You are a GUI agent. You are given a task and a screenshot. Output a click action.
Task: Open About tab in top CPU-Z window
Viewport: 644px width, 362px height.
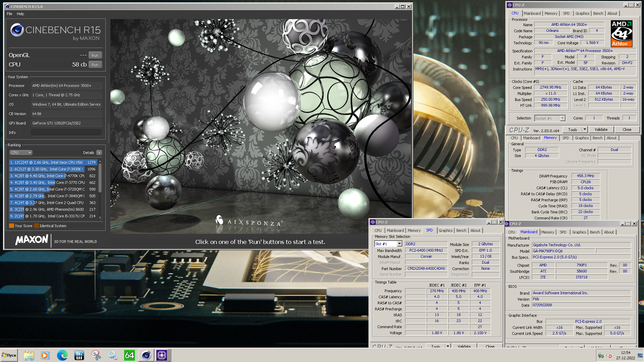[612, 13]
